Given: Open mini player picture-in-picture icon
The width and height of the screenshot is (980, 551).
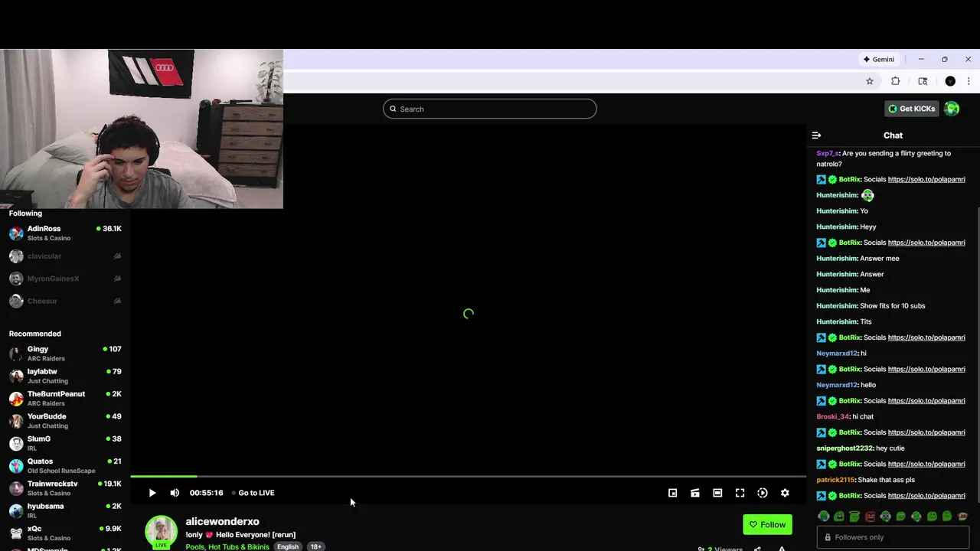Looking at the screenshot, I should [x=672, y=493].
